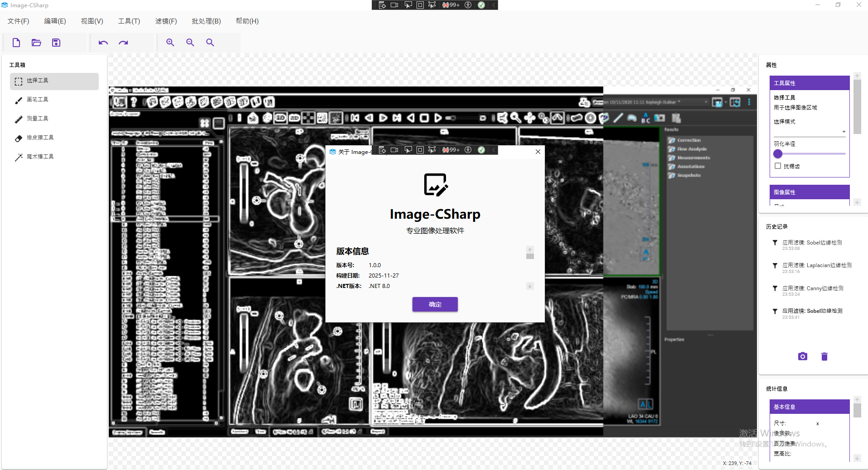Select the 魔术棒工具 magic wand tool
This screenshot has width=868, height=470.
[x=54, y=157]
